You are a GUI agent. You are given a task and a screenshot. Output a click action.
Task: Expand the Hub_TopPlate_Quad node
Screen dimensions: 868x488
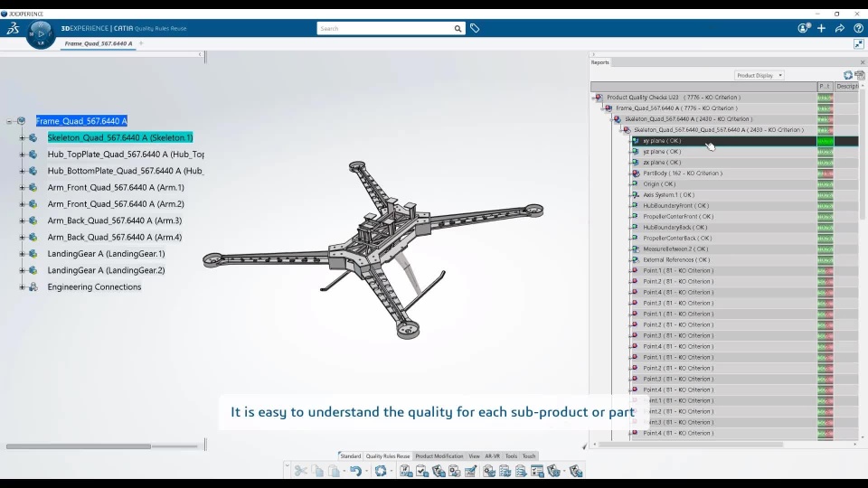tap(22, 155)
